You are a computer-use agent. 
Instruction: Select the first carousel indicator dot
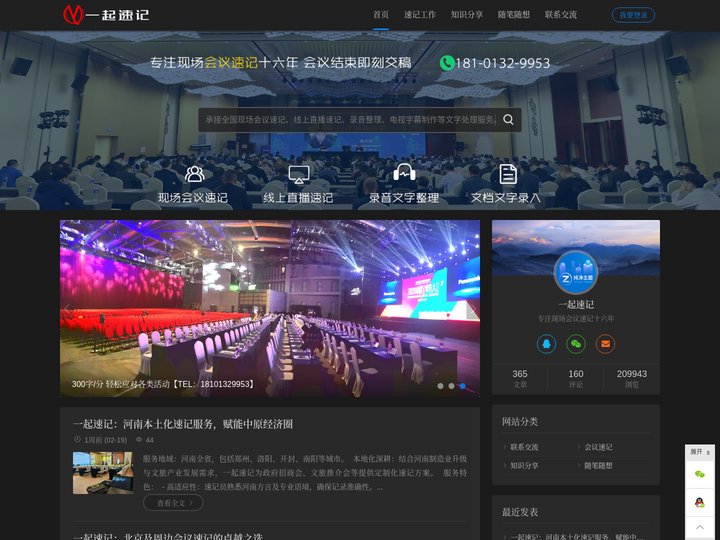tap(440, 386)
